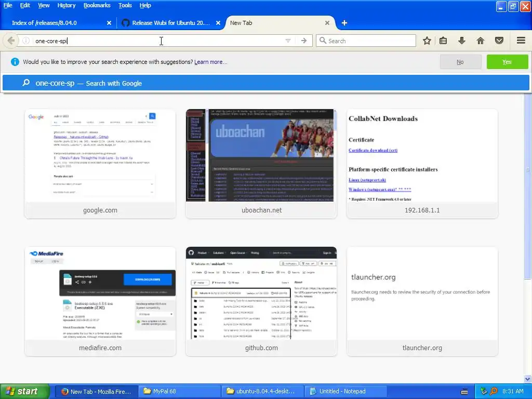Screen dimensions: 532x399
Task: Open the File menu
Action: (x=8, y=5)
